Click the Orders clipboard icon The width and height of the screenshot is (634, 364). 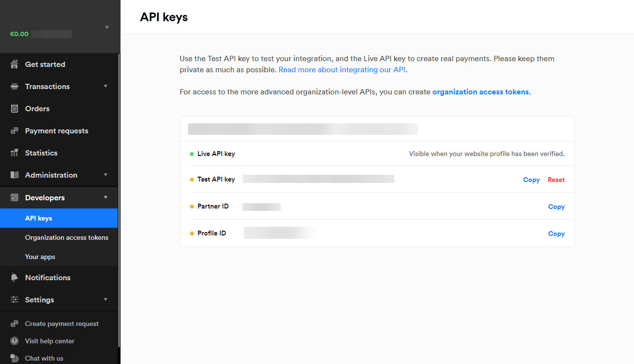(14, 109)
